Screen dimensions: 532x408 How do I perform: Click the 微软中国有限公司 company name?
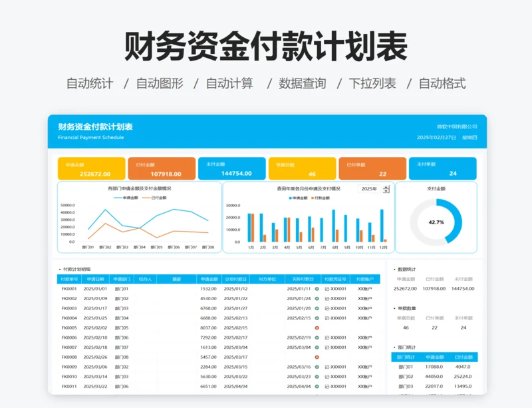click(457, 126)
